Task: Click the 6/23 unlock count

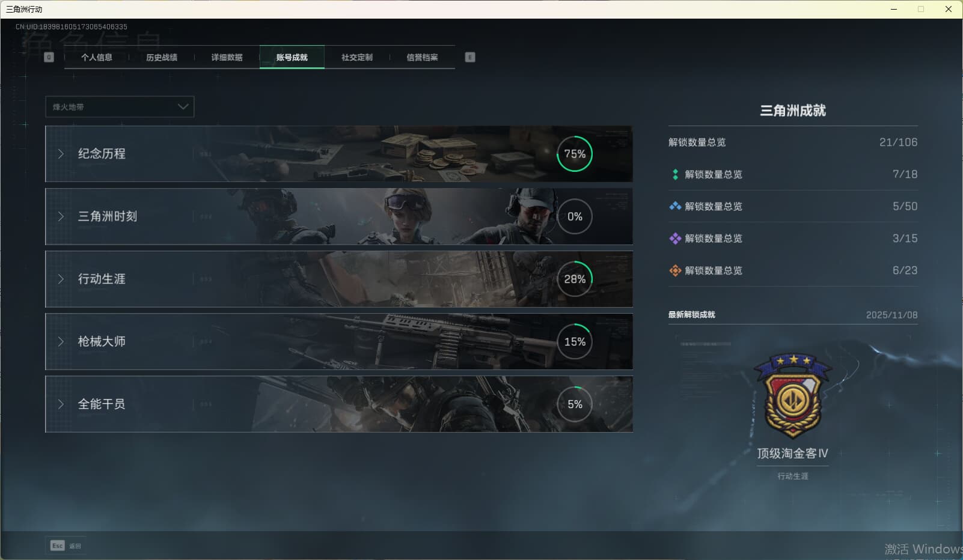Action: point(905,270)
